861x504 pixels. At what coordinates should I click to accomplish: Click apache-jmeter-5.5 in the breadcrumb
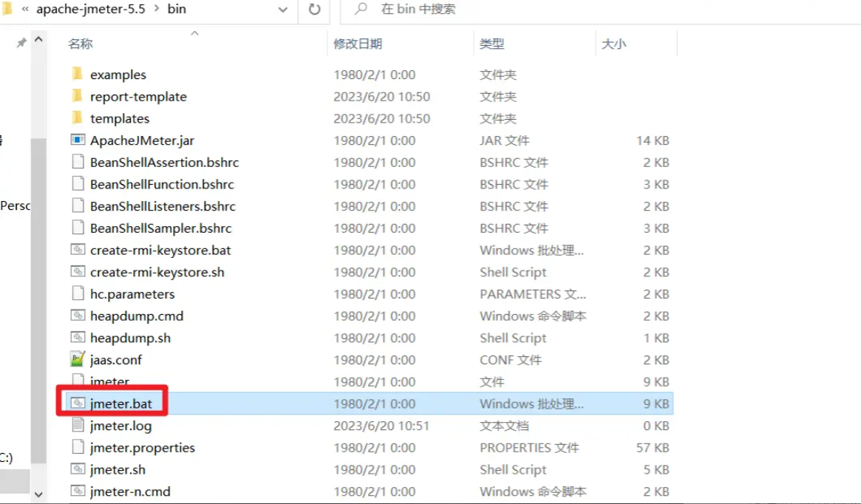[91, 9]
